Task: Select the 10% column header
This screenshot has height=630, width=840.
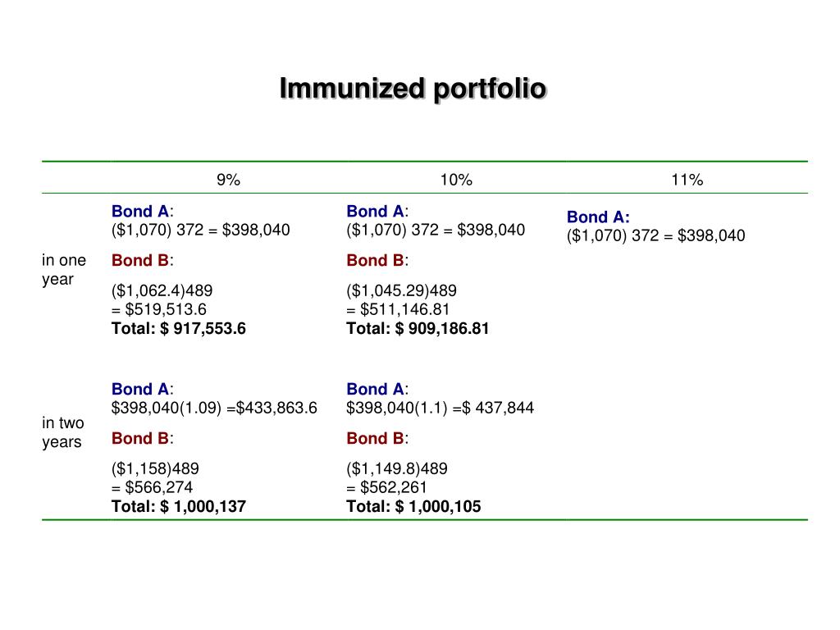Action: point(456,180)
